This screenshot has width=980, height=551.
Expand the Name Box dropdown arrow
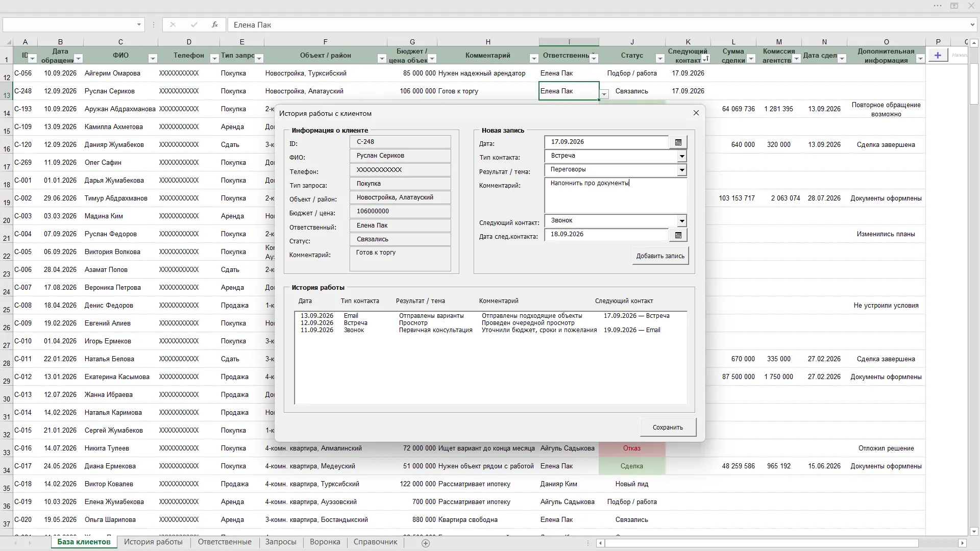click(x=139, y=24)
